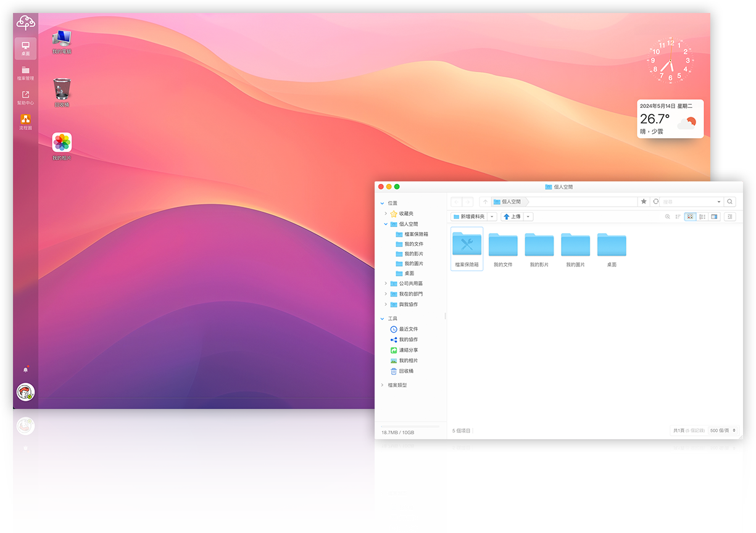
Task: Click the star favorite icon in address bar
Action: click(644, 202)
